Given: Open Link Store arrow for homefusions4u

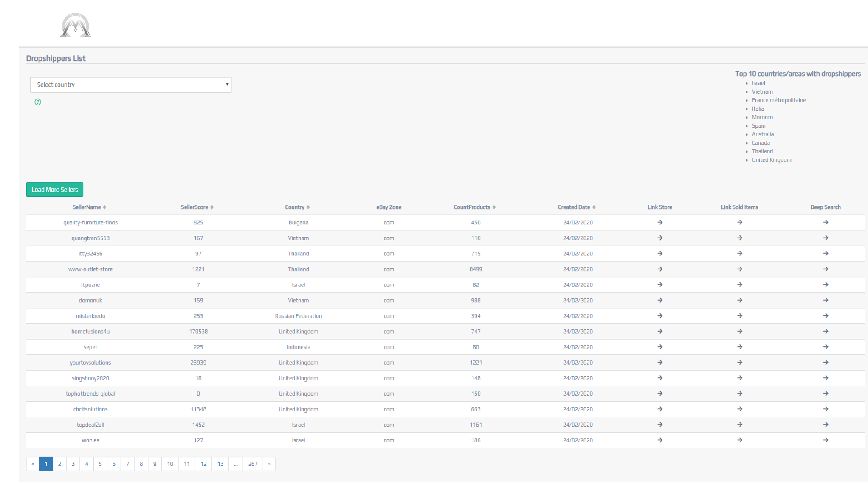Looking at the screenshot, I should (660, 331).
